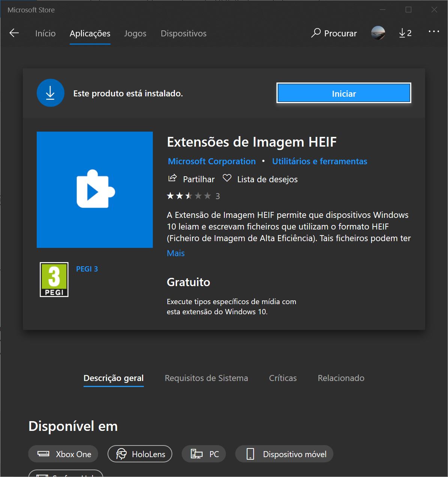The height and width of the screenshot is (477, 448).
Task: Click the Este produto está instalado message
Action: pyautogui.click(x=128, y=93)
